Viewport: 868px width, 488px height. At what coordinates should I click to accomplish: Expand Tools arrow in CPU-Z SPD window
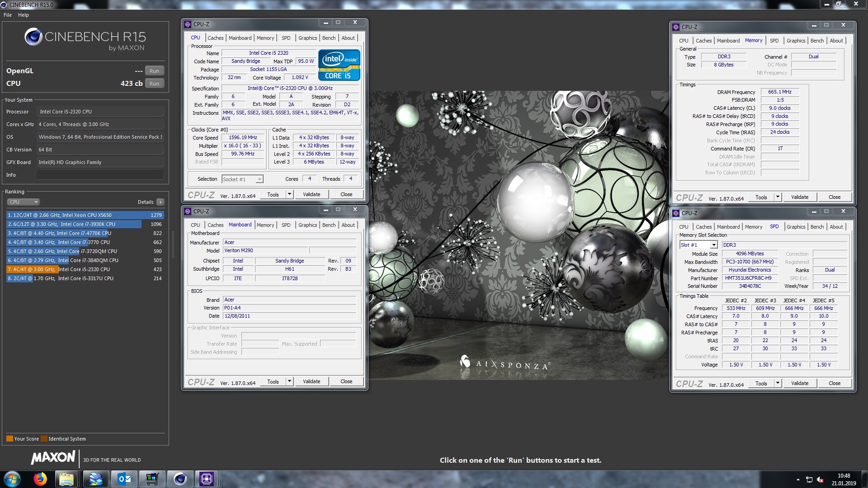click(778, 383)
